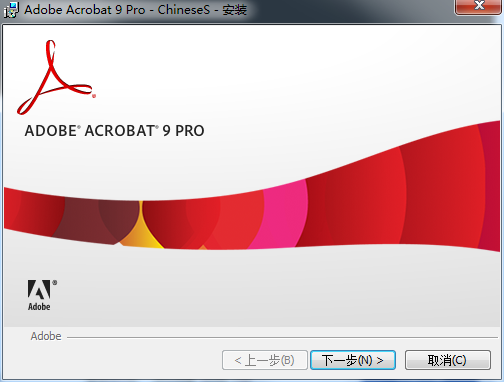This screenshot has width=504, height=382.
Task: Close the installer window
Action: click(x=479, y=6)
